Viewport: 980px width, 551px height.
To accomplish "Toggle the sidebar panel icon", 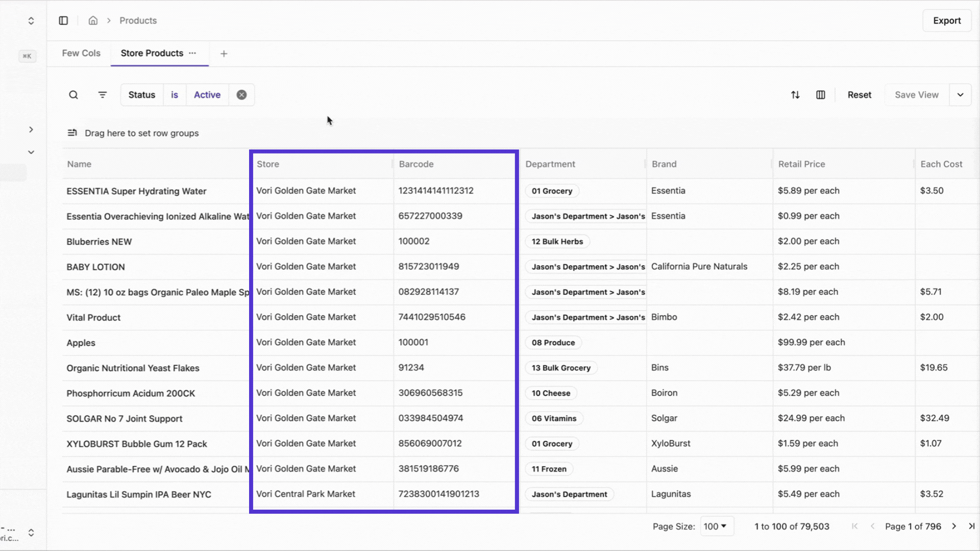I will [x=63, y=20].
